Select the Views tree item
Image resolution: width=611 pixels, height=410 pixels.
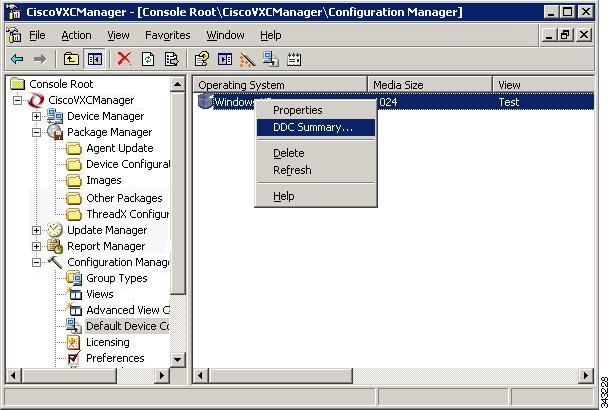tap(100, 294)
